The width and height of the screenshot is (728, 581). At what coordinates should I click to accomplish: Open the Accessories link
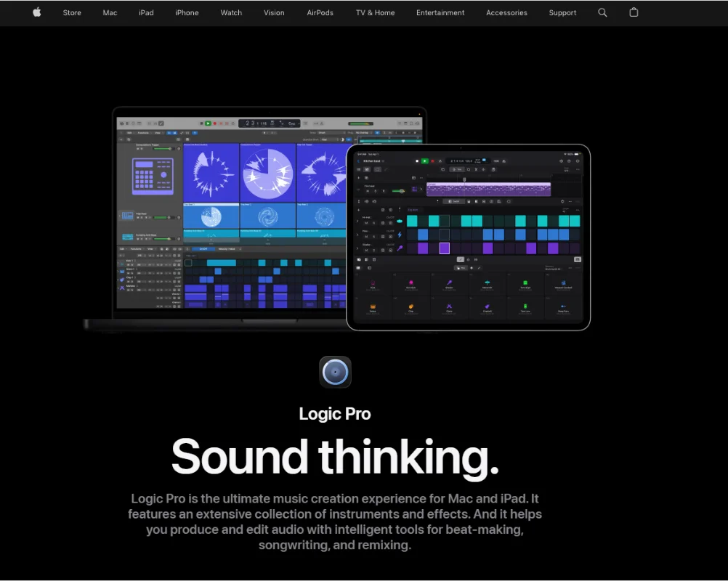pos(506,13)
